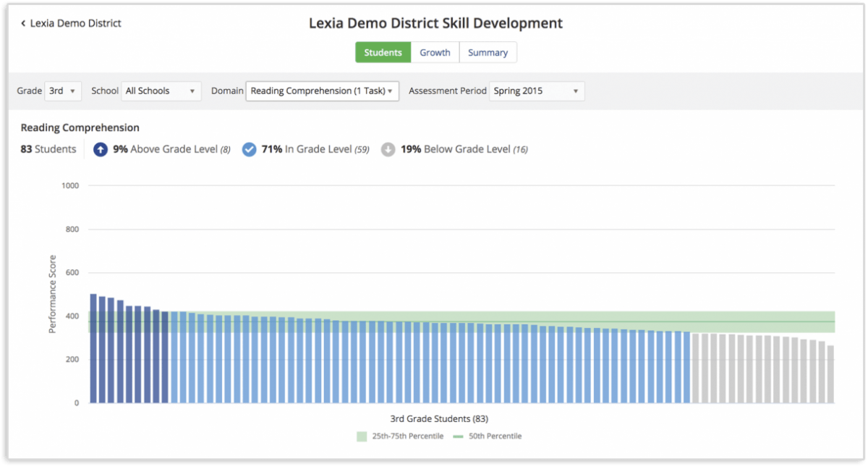868x467 pixels.
Task: Switch to the Growth tab
Action: (x=435, y=52)
